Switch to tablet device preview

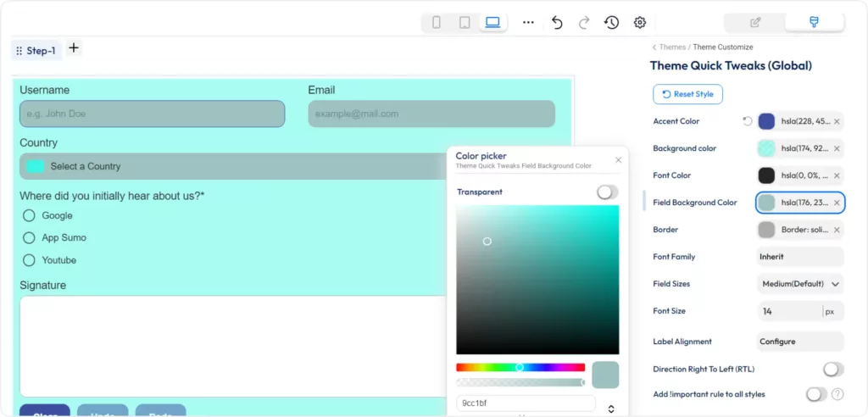[465, 23]
